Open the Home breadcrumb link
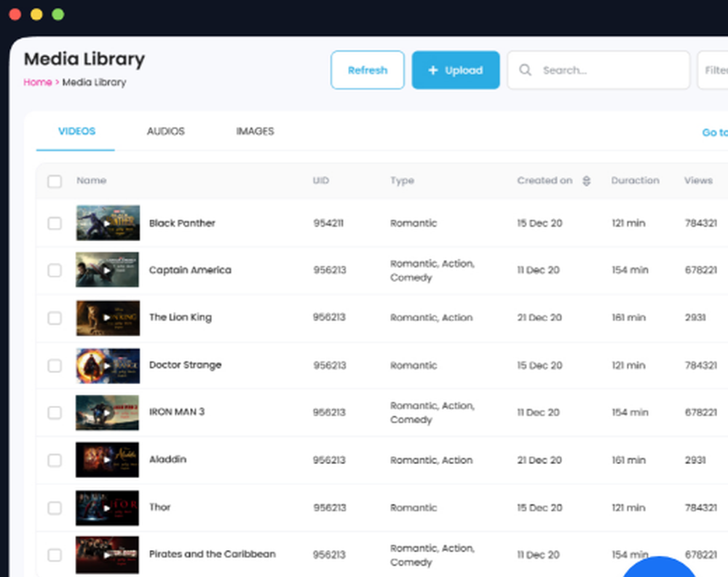Screen dimensions: 728x577 38,82
